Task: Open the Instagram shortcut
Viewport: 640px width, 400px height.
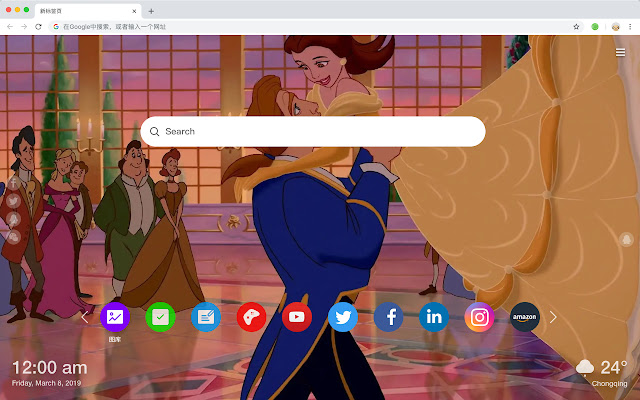Action: pyautogui.click(x=479, y=317)
